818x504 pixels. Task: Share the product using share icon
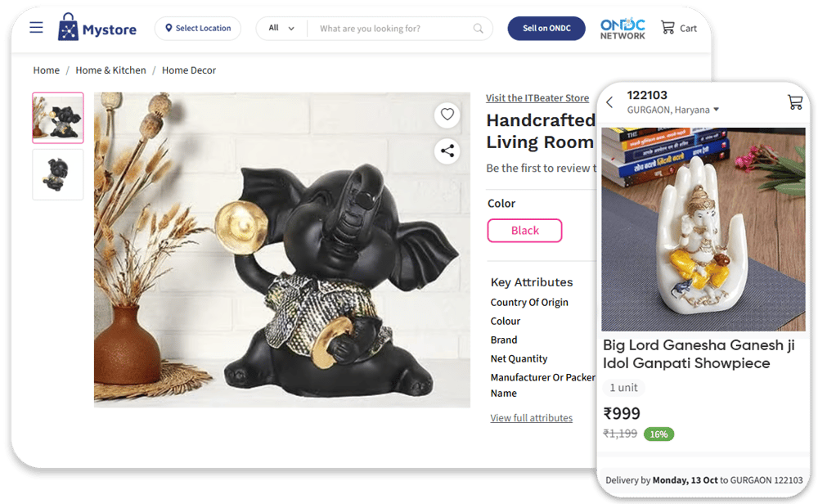pyautogui.click(x=447, y=151)
